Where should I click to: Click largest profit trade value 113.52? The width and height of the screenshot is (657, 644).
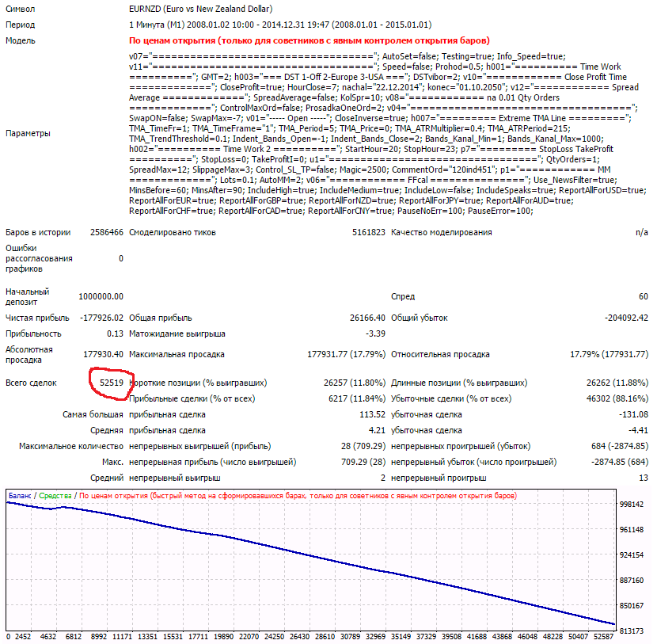click(373, 414)
